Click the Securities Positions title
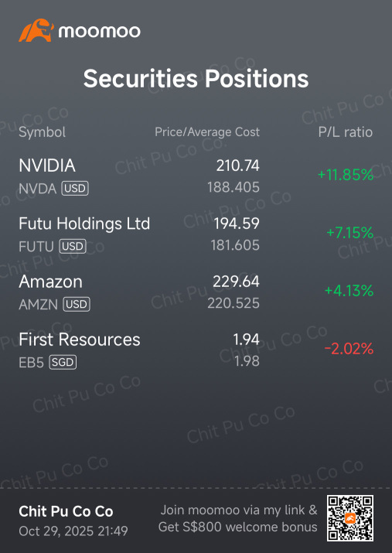The image size is (392, 553). coord(196,78)
